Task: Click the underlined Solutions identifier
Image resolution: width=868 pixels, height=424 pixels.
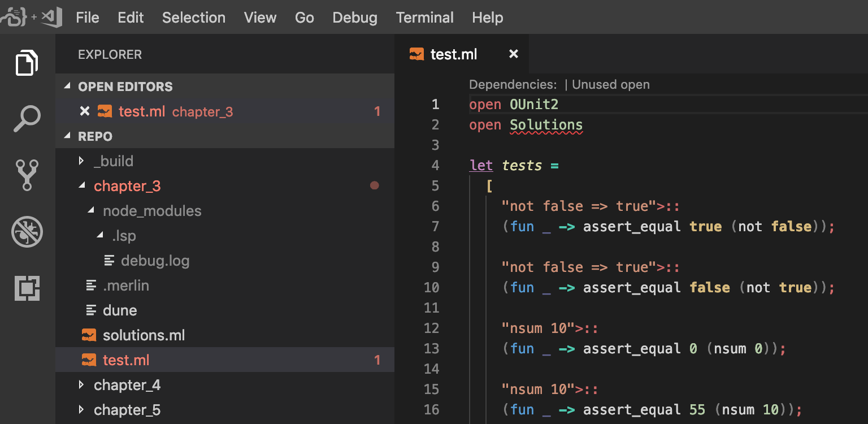Action: 546,125
